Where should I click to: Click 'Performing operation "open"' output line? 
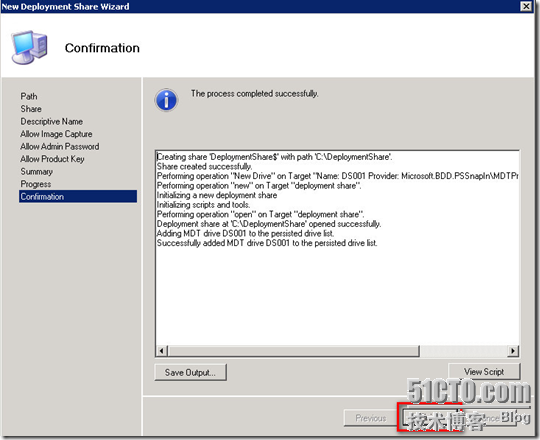click(260, 214)
